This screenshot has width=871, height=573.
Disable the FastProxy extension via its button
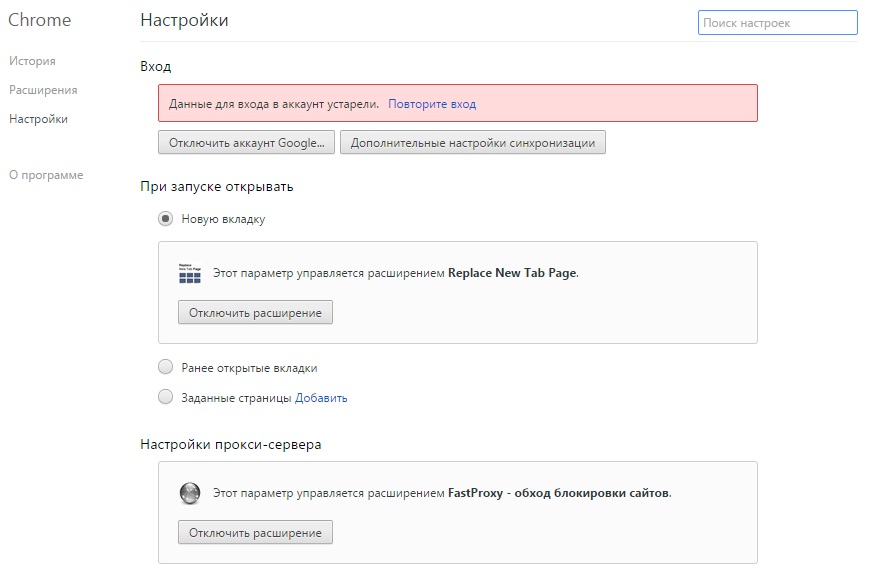pyautogui.click(x=256, y=532)
